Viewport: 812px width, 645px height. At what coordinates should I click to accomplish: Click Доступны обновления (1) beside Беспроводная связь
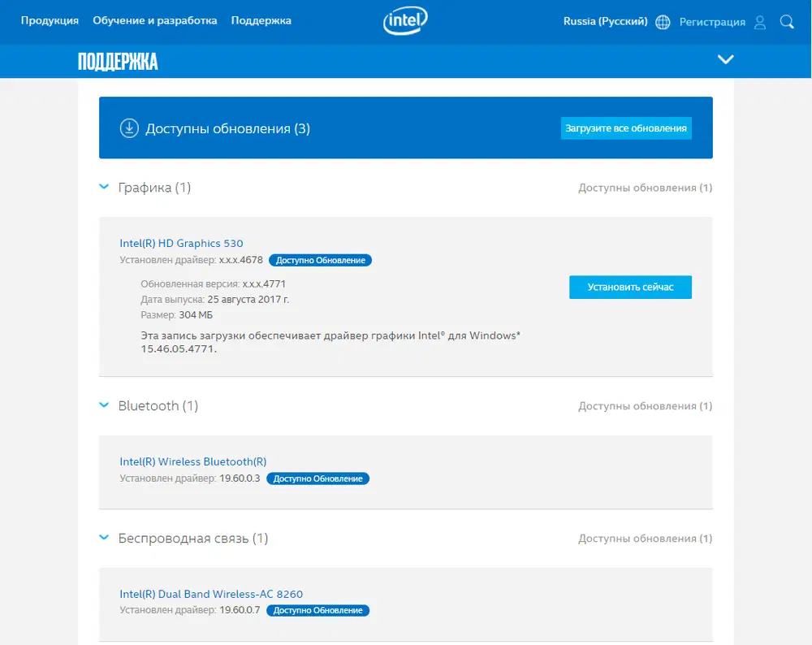click(x=646, y=539)
